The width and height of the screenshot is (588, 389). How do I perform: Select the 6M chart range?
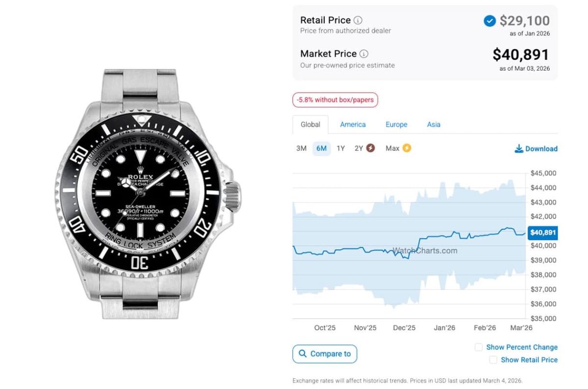click(321, 148)
